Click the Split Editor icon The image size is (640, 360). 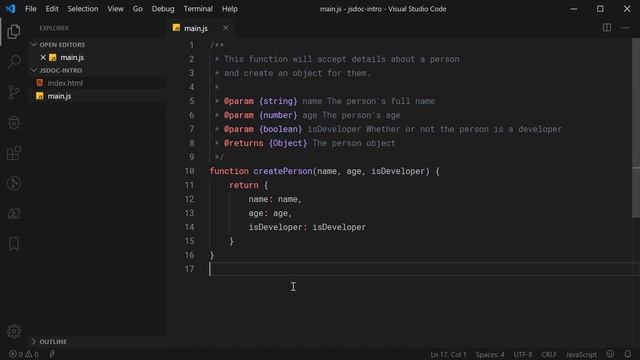pos(607,28)
